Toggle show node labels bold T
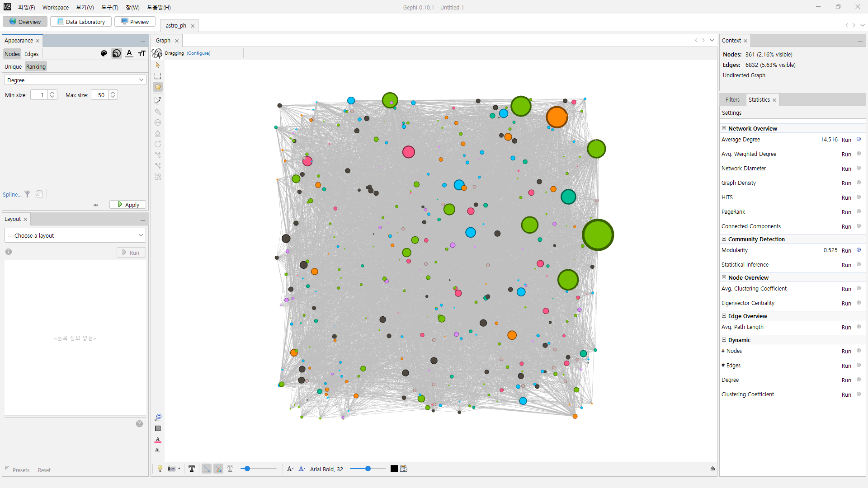 pyautogui.click(x=192, y=469)
